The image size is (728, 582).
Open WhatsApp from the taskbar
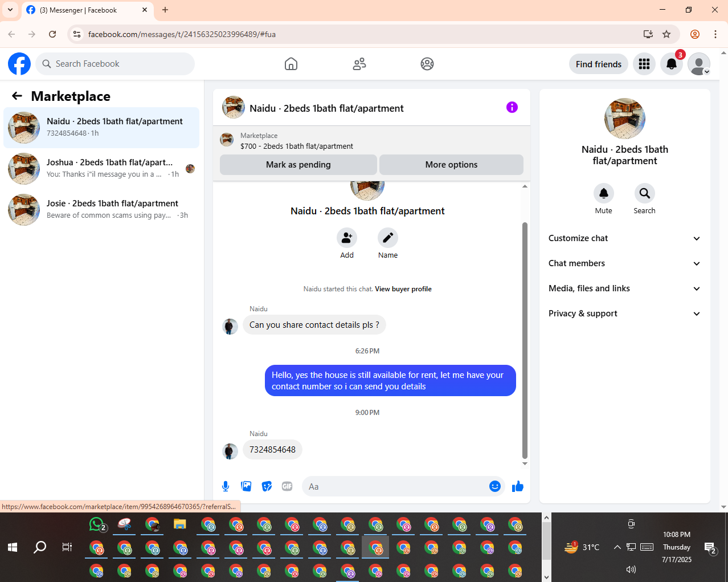tap(97, 524)
